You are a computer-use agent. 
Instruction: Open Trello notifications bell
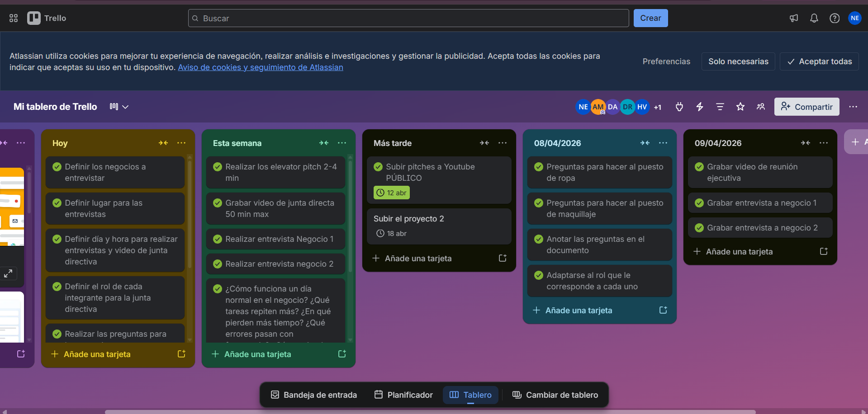[x=814, y=18]
